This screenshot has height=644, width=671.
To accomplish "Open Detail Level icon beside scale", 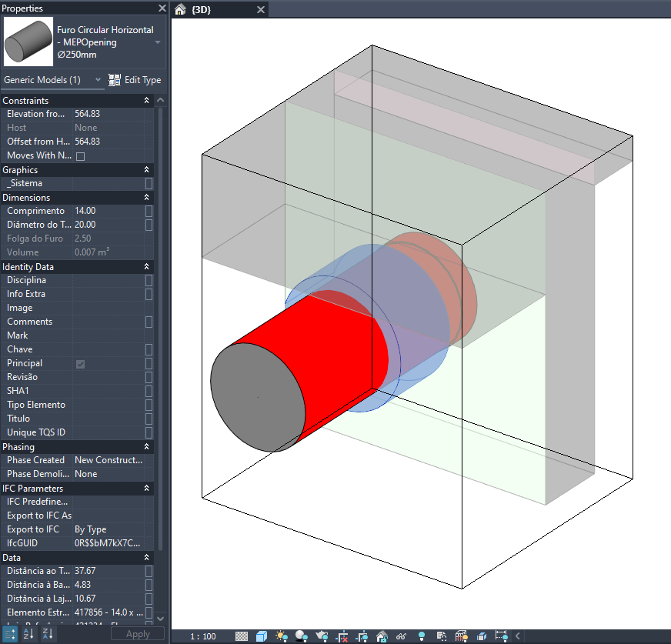I will pyautogui.click(x=242, y=636).
